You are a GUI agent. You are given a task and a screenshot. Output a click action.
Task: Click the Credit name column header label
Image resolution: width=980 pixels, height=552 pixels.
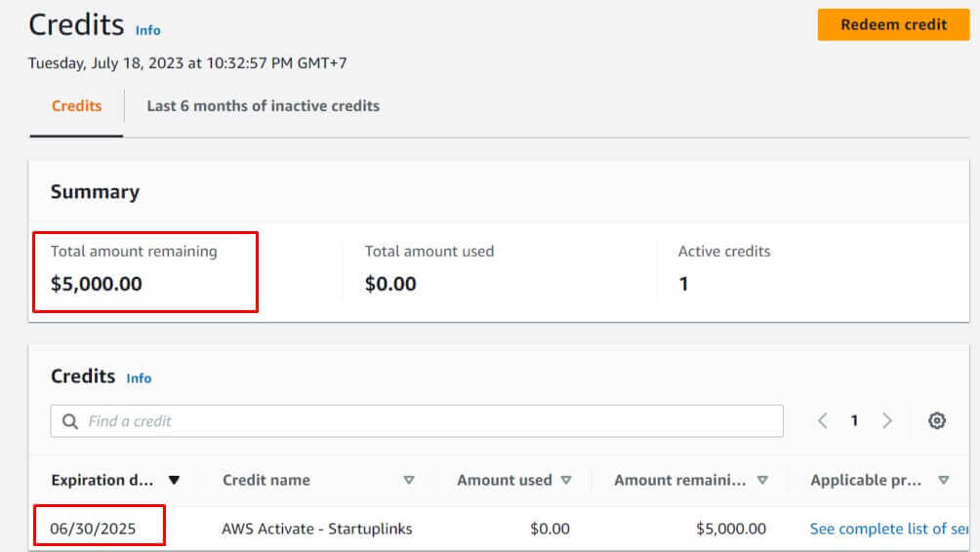(x=266, y=480)
